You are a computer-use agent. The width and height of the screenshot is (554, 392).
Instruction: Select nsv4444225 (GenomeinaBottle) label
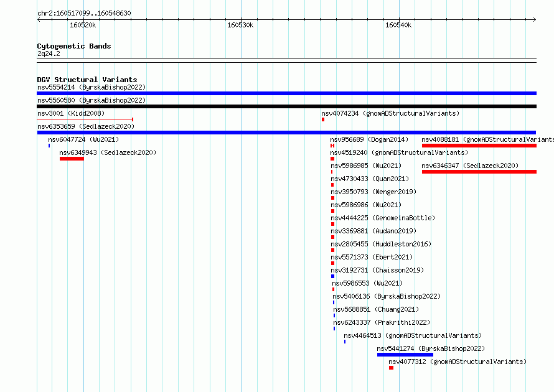[383, 218]
